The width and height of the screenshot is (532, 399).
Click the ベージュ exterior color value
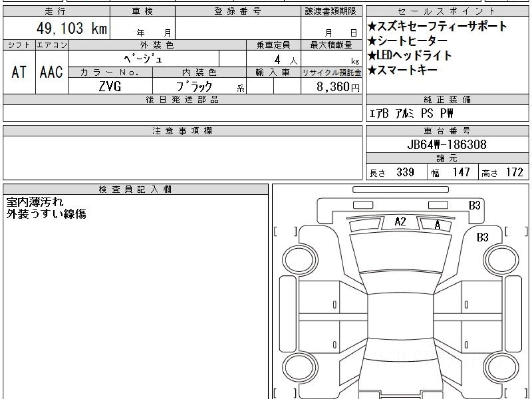[x=144, y=59]
